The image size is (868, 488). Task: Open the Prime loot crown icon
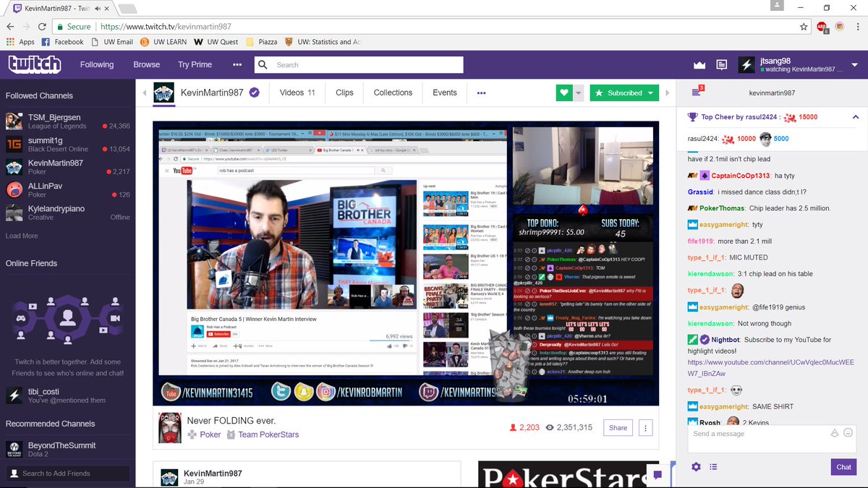(x=699, y=65)
